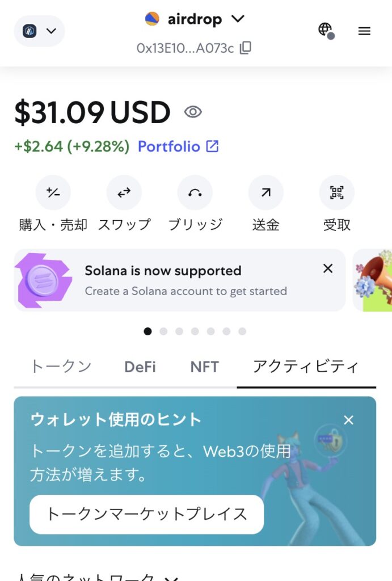The height and width of the screenshot is (581, 392).
Task: Open the Receive (受取) QR icon
Action: (x=336, y=193)
